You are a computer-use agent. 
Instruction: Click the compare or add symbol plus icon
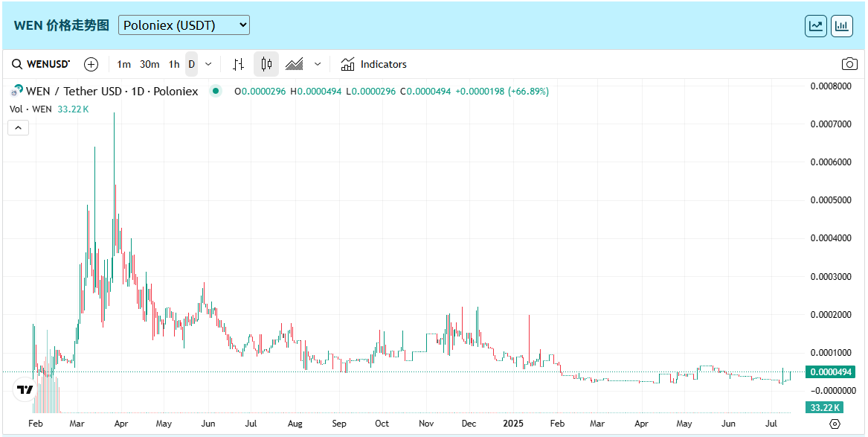pos(91,64)
